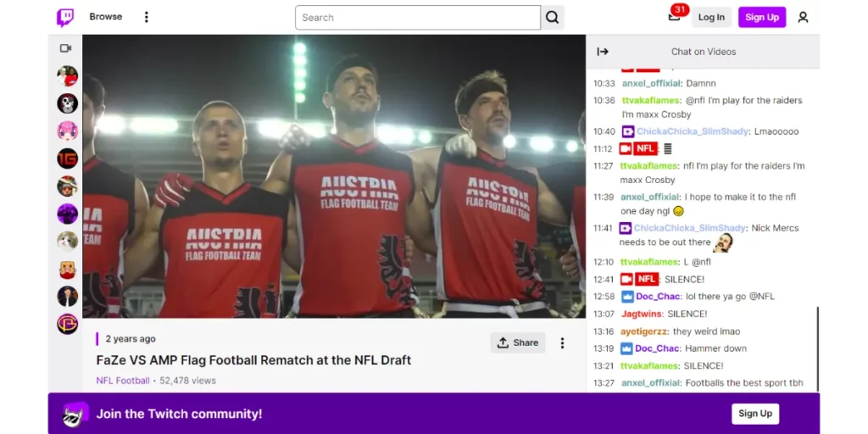Open the user profile icon menu

click(x=803, y=17)
